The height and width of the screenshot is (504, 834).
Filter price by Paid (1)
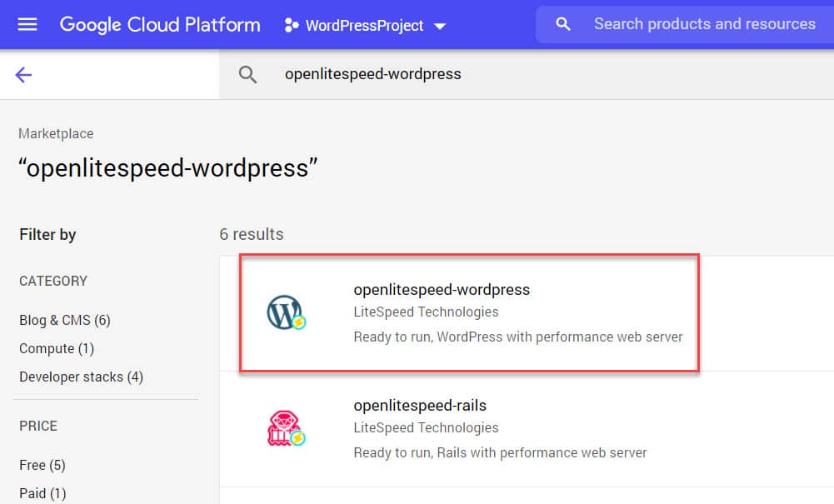tap(42, 493)
